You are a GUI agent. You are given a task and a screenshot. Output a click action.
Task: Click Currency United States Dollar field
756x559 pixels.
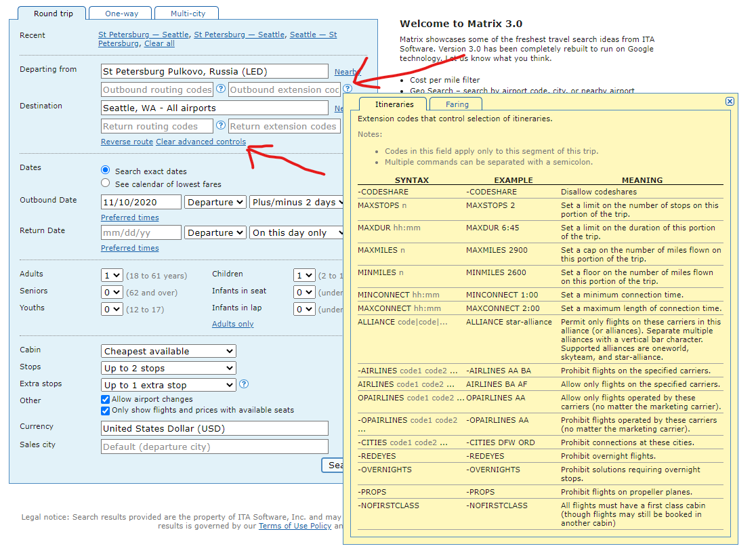[x=215, y=428]
